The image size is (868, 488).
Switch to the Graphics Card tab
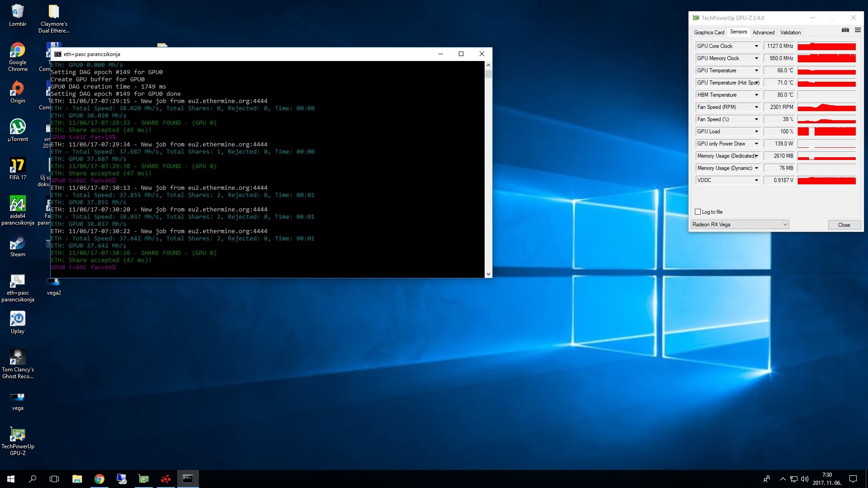click(709, 33)
